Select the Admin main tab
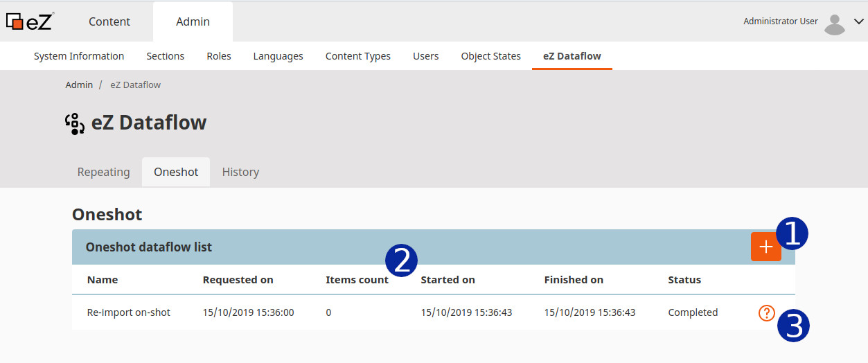Viewport: 868px width, 363px height. pyautogui.click(x=193, y=21)
